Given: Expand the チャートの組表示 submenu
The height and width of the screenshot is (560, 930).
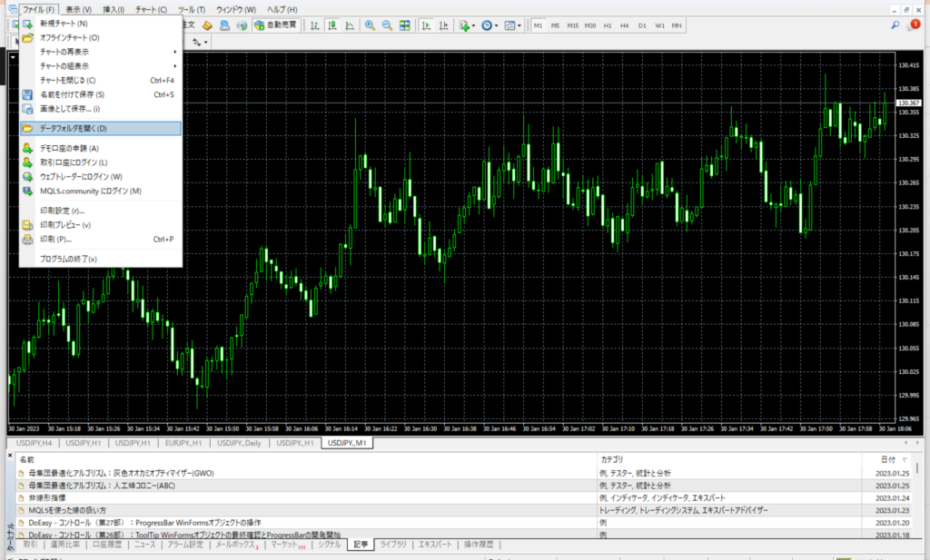Looking at the screenshot, I should click(101, 65).
